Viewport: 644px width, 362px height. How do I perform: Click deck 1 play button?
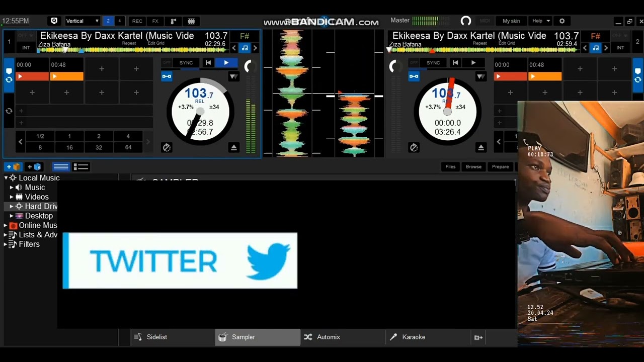pyautogui.click(x=226, y=63)
